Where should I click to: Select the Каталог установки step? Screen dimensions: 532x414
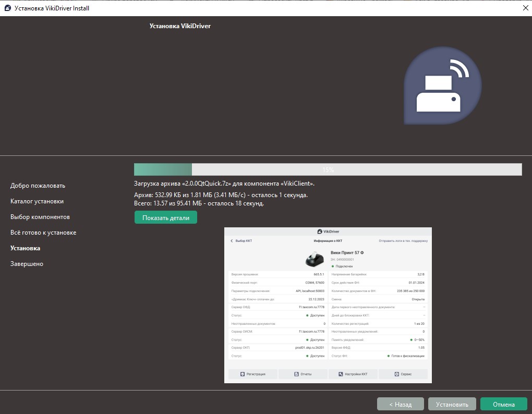coord(37,201)
